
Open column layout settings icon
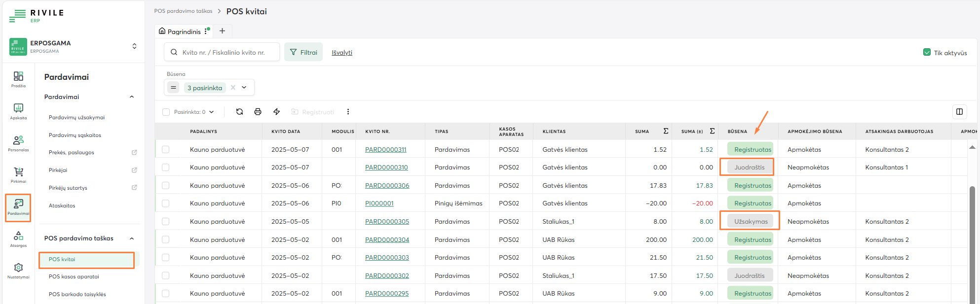(x=959, y=112)
